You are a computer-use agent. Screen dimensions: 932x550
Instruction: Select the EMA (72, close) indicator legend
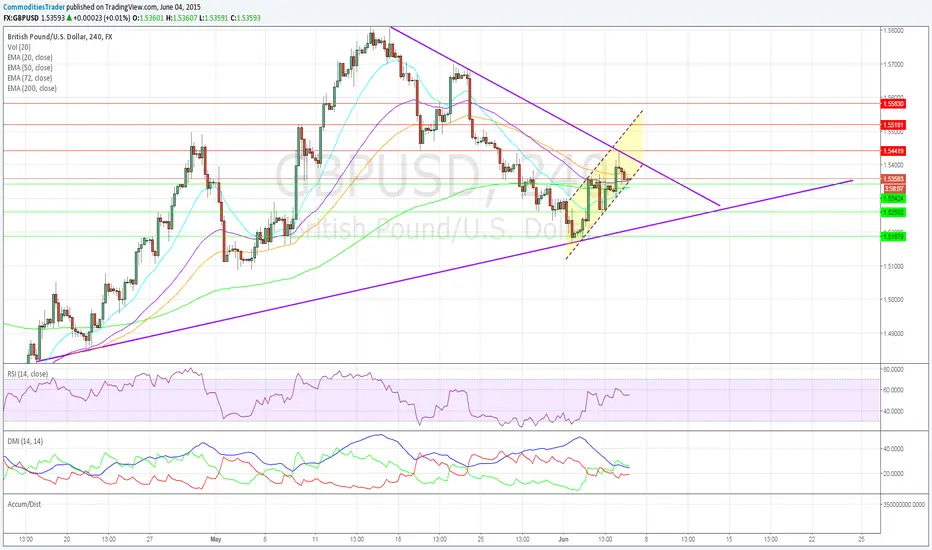point(30,78)
